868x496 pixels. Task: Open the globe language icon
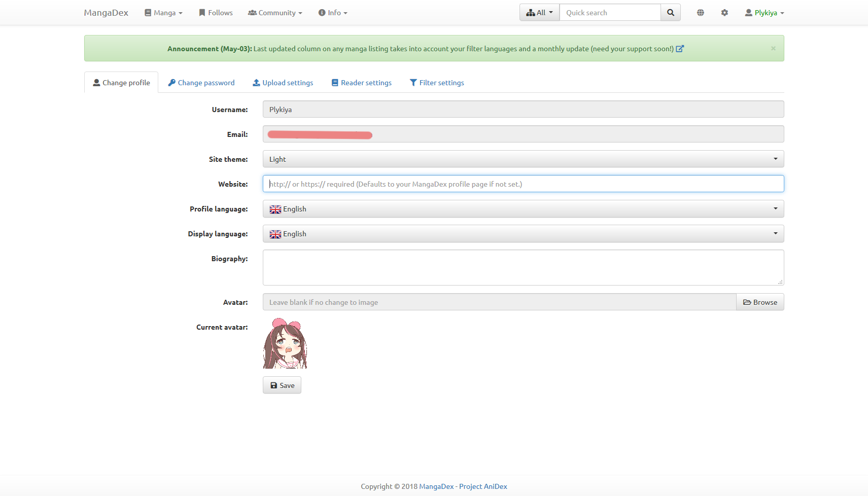click(x=701, y=13)
